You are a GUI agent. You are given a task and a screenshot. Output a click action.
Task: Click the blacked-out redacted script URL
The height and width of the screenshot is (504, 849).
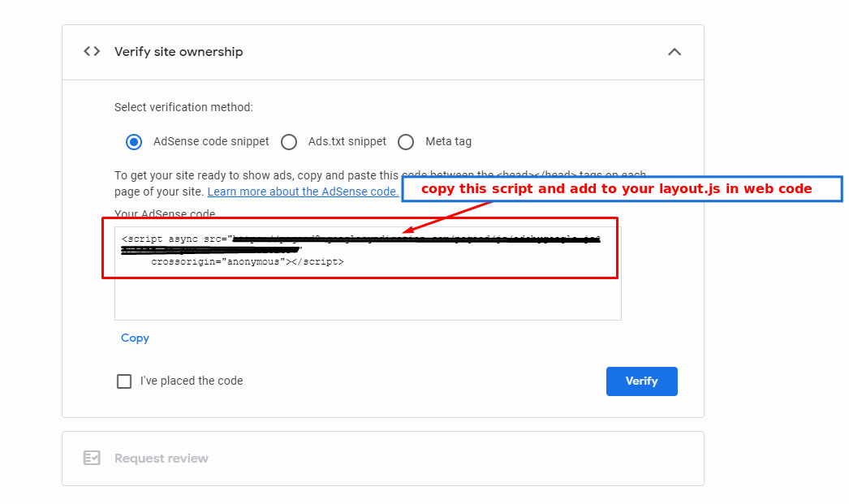click(x=414, y=240)
